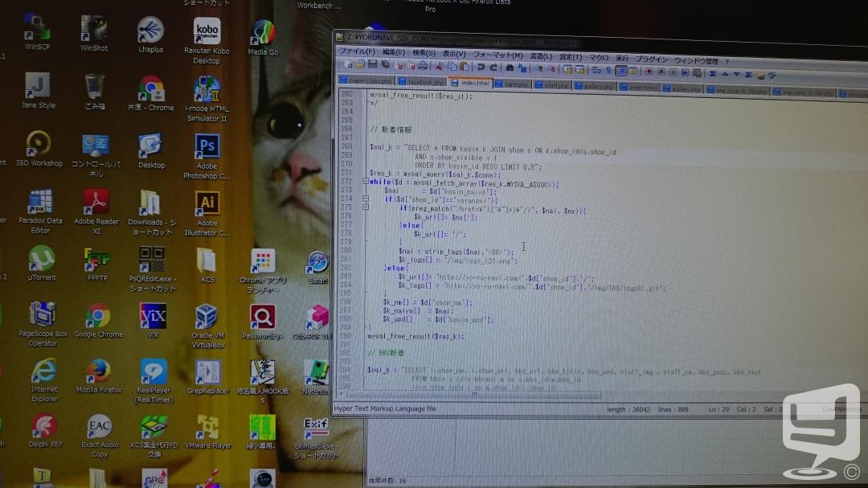This screenshot has width=868, height=488.
Task: Toggle Word Wrap in the toolbar
Action: click(596, 70)
